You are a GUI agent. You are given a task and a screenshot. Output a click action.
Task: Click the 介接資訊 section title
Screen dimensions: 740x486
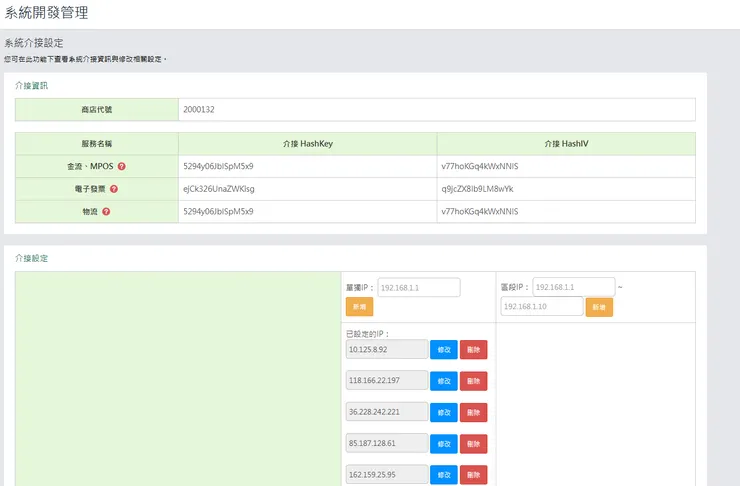click(31, 85)
